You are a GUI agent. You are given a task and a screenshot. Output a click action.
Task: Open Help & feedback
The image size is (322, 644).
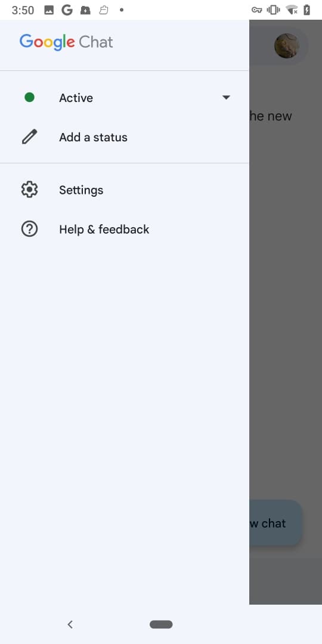coord(124,229)
